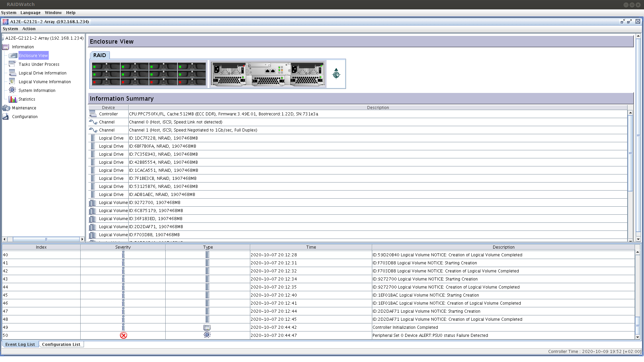This screenshot has width=644, height=362.
Task: Select Statistics in tree
Action: [27, 99]
